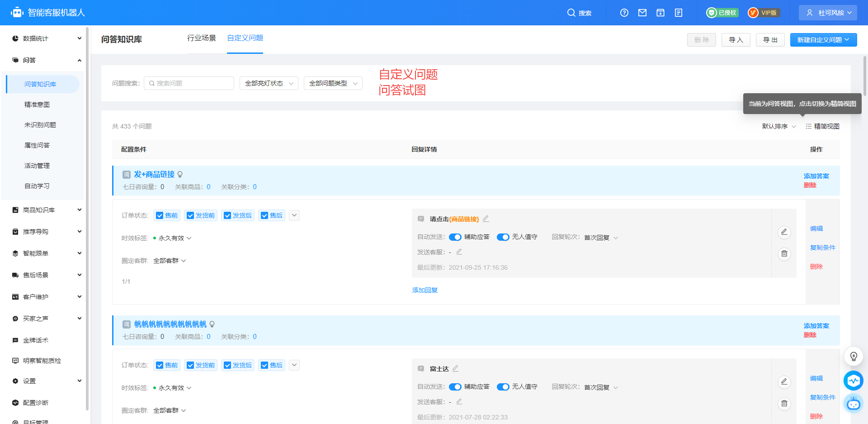This screenshot has height=424, width=868.
Task: Uncheck 售前 for 帆帆帆帆 question
Action: (x=160, y=365)
